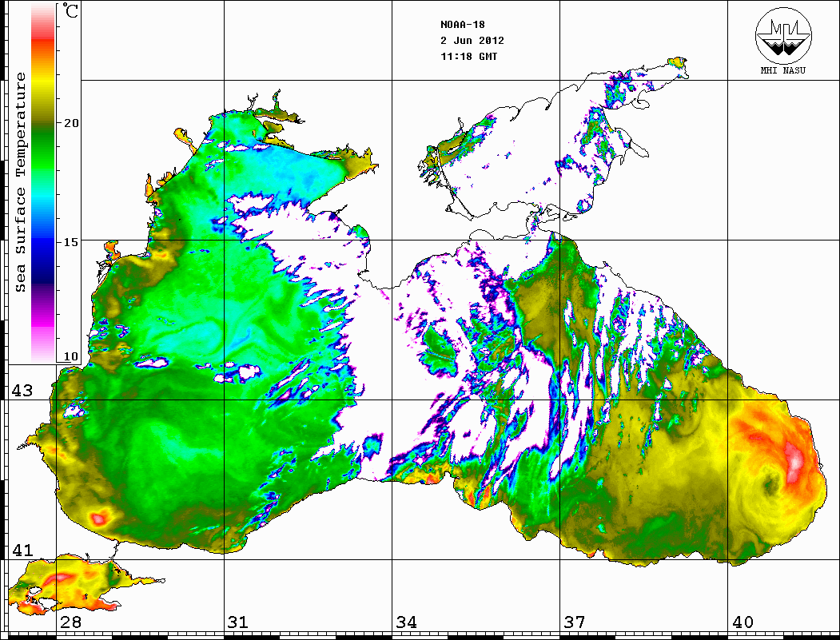Click the '10' value on temperature scale
The width and height of the screenshot is (840, 640).
[70, 356]
